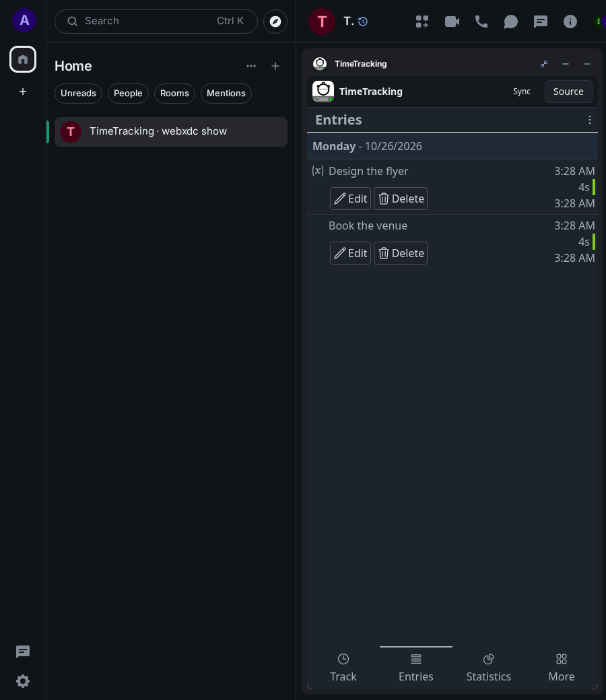Start a video call
The width and height of the screenshot is (606, 700).
[452, 22]
